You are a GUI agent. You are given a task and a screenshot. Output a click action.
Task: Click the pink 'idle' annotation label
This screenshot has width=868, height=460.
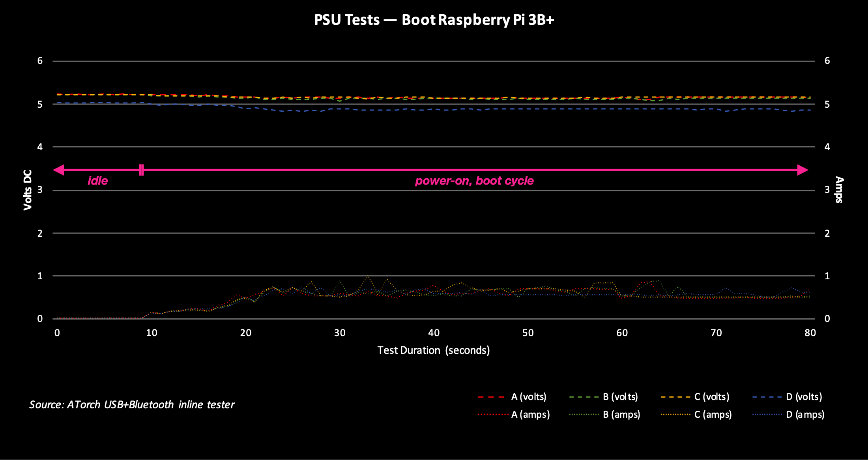97,181
